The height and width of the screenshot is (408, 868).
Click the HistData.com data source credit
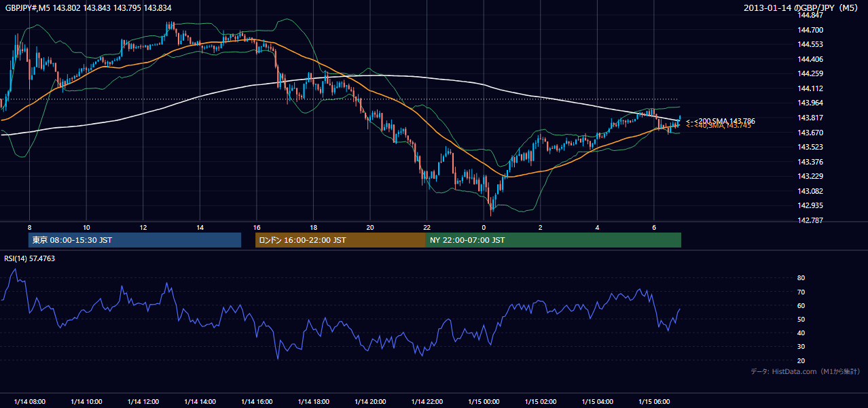[x=806, y=372]
